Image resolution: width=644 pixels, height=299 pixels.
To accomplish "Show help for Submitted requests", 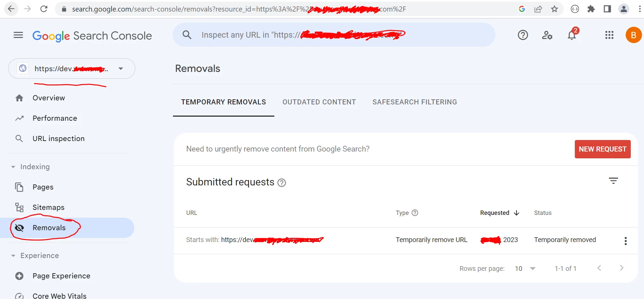I will (282, 183).
